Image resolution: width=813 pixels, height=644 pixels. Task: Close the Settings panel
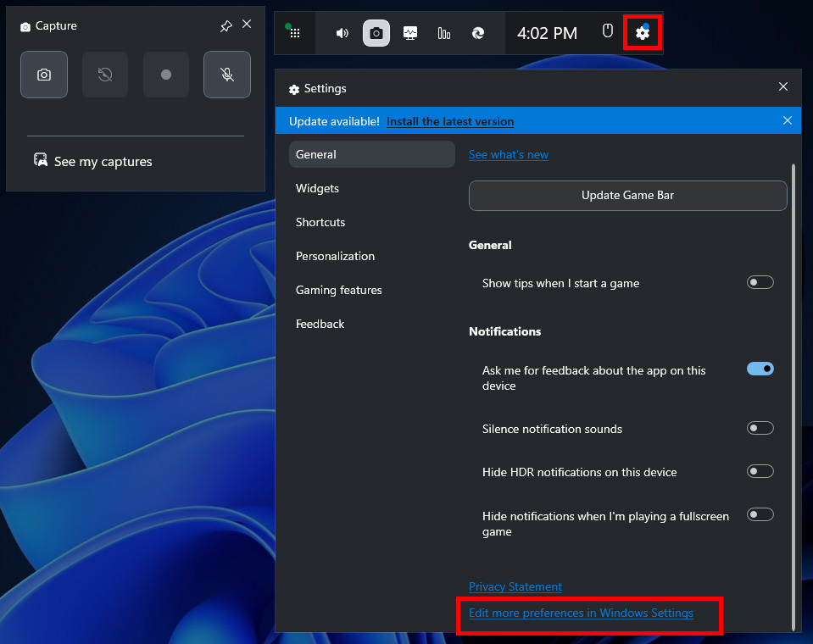783,86
